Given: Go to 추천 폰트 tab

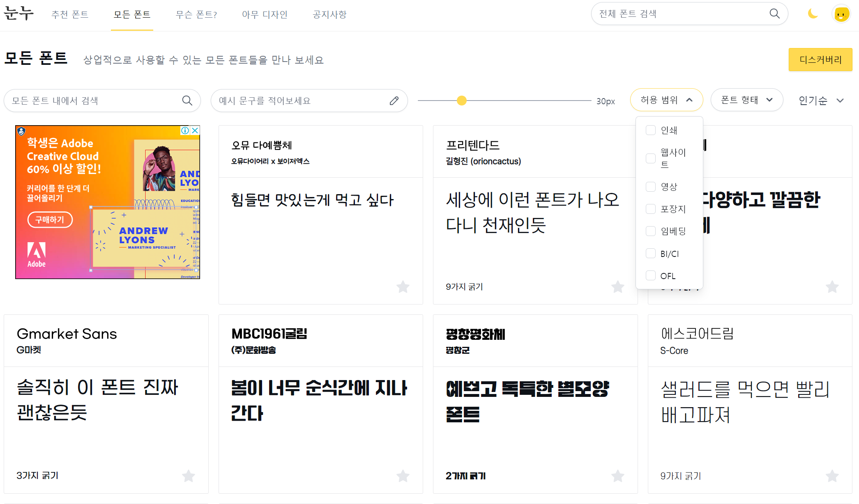Looking at the screenshot, I should tap(70, 15).
